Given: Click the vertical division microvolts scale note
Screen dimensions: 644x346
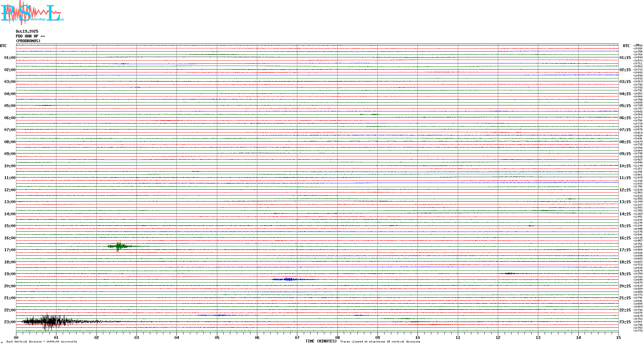Looking at the screenshot, I should pos(42,342).
